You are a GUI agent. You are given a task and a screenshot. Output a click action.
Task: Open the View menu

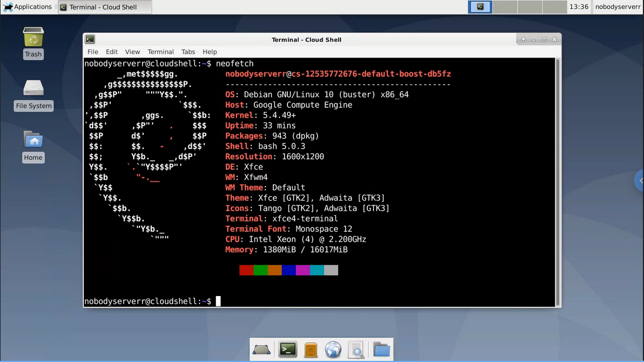[x=132, y=51]
